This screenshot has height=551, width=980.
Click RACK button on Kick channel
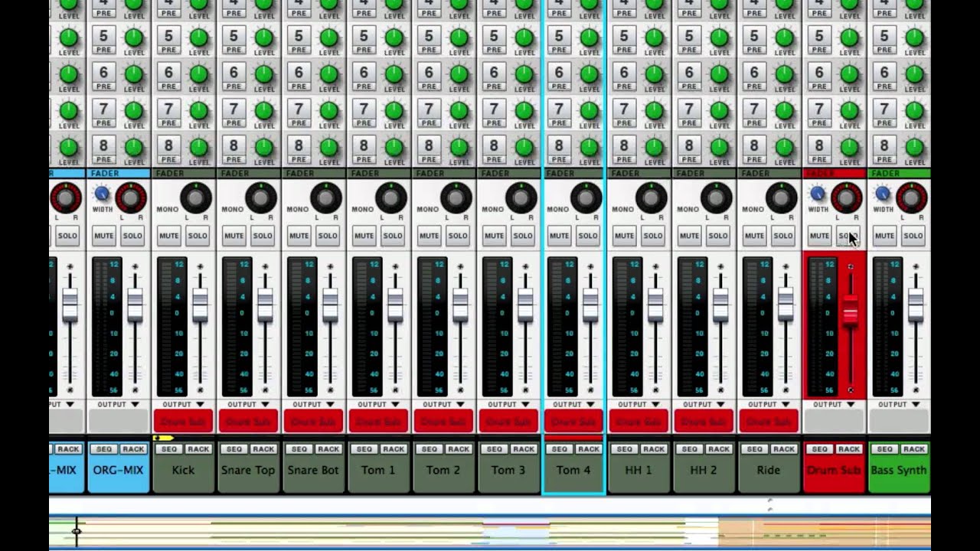[x=198, y=449]
